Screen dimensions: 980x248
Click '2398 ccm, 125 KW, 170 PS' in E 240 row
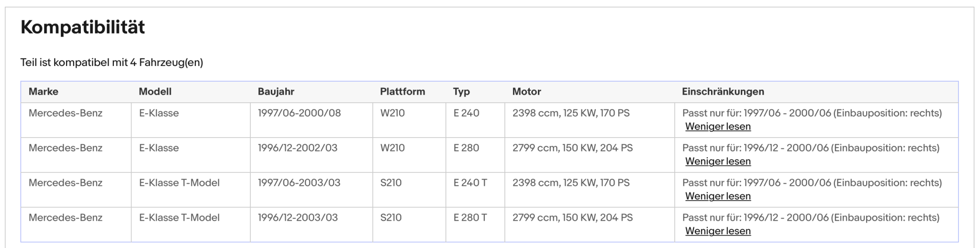tap(571, 113)
